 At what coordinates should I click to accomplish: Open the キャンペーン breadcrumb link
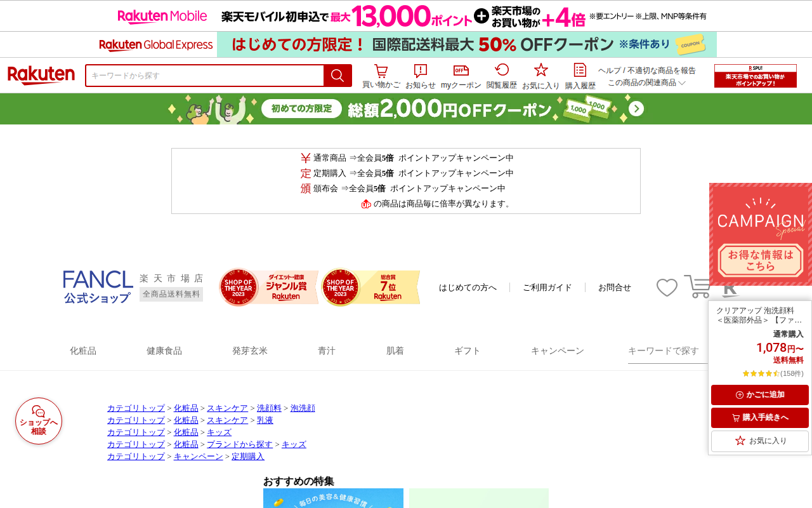[x=199, y=457]
